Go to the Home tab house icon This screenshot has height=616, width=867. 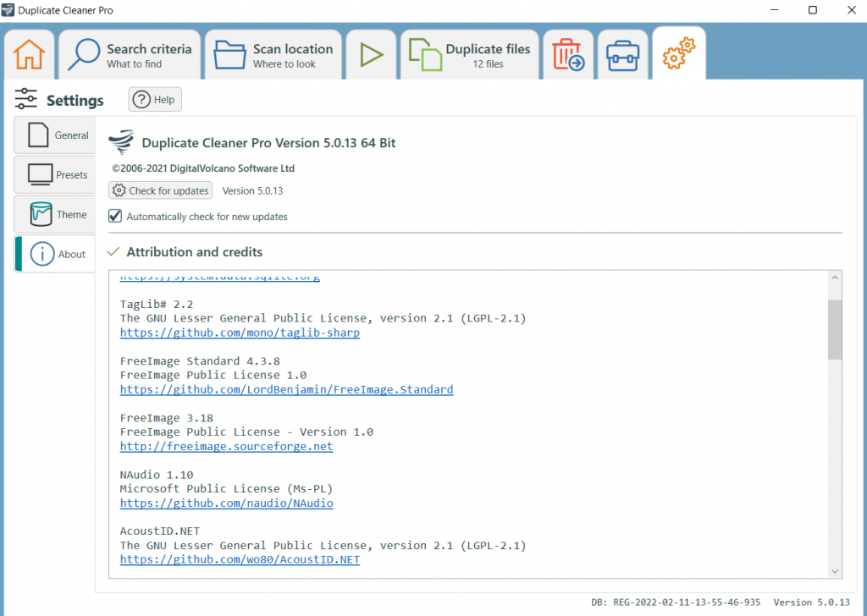click(x=30, y=55)
